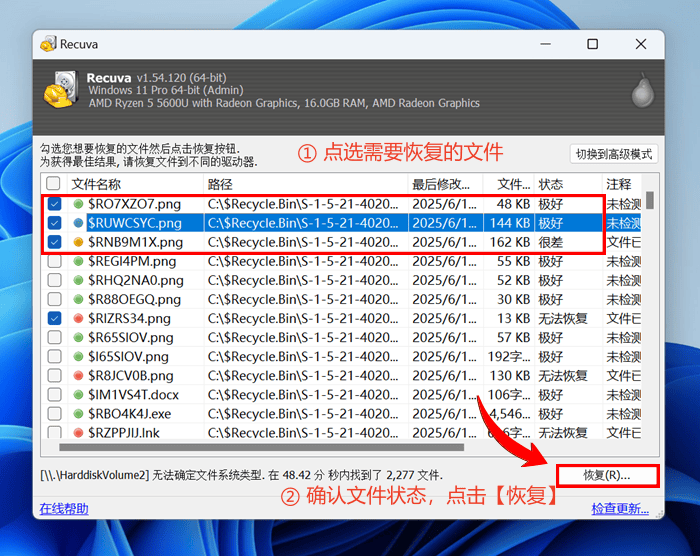Viewport: 700px width, 556px height.
Task: Click red status dot of $RZPPJIJ.lnk
Action: tap(78, 432)
